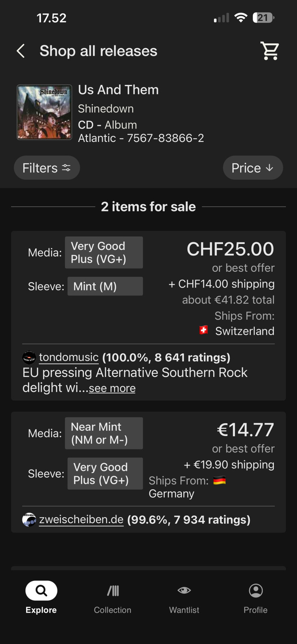Tap the Us And Them title
The image size is (297, 644).
click(118, 90)
